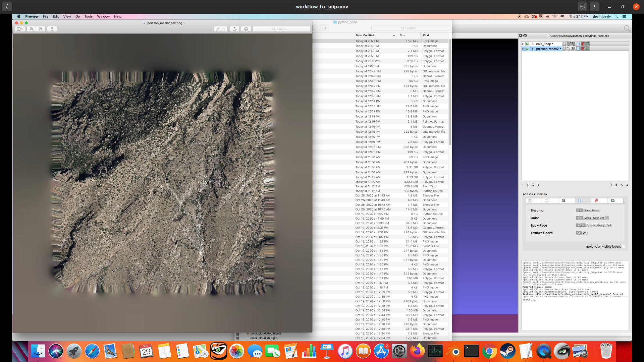The width and height of the screenshot is (644, 362).
Task: Click the wireframe icon in poisson_mesh2 row
Action: (x=574, y=49)
